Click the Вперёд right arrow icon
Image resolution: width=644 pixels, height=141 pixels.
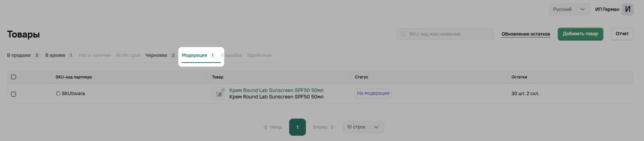333,127
